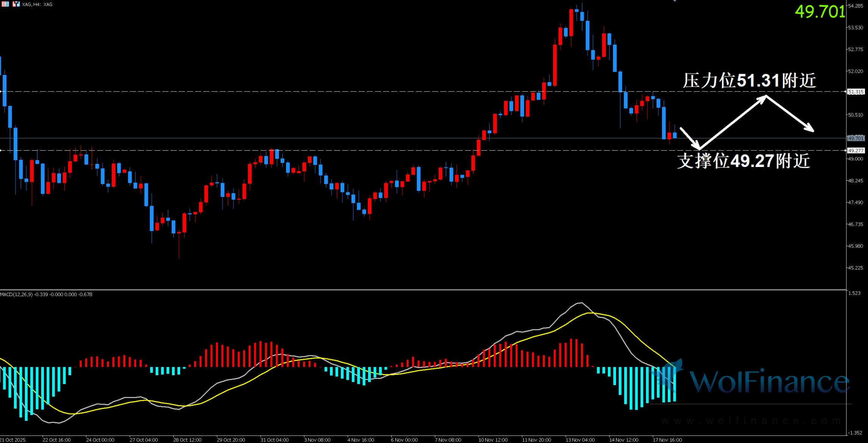Click the 1.523 MACD scale value
868x443 pixels.
tap(854, 293)
